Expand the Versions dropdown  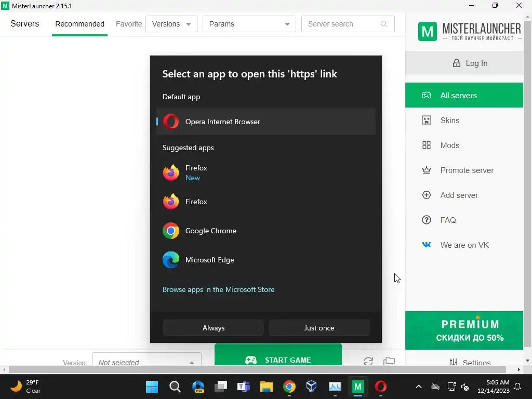(171, 24)
